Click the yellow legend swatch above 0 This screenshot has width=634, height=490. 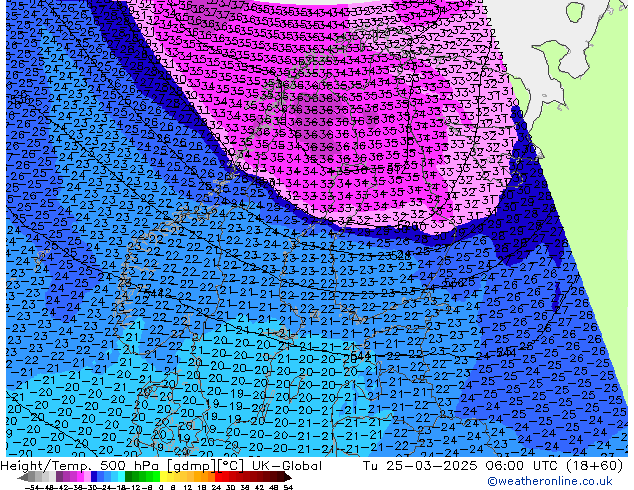(163, 476)
